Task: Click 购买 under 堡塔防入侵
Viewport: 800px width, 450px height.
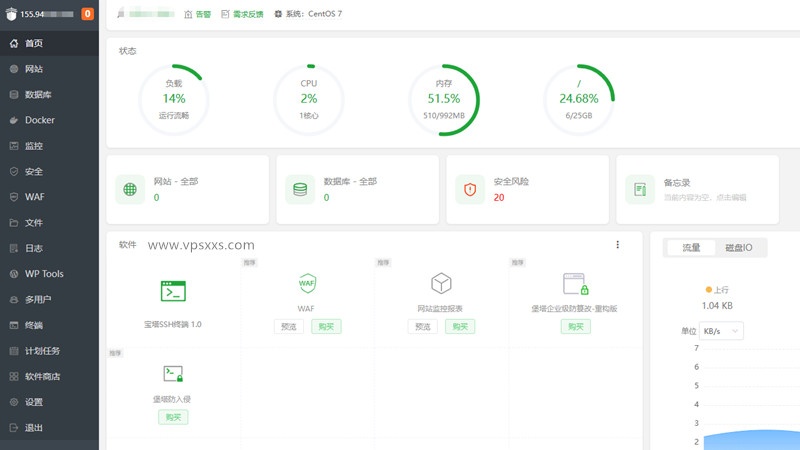Action: 173,417
